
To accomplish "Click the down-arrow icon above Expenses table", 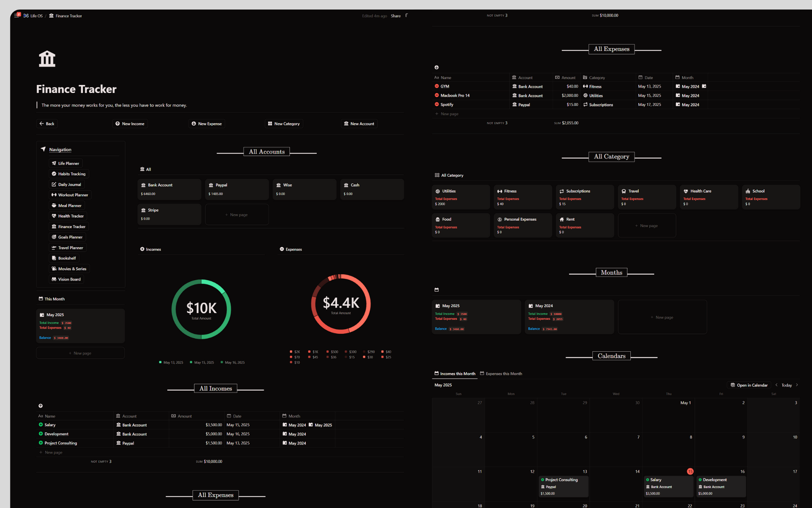I will click(x=437, y=67).
